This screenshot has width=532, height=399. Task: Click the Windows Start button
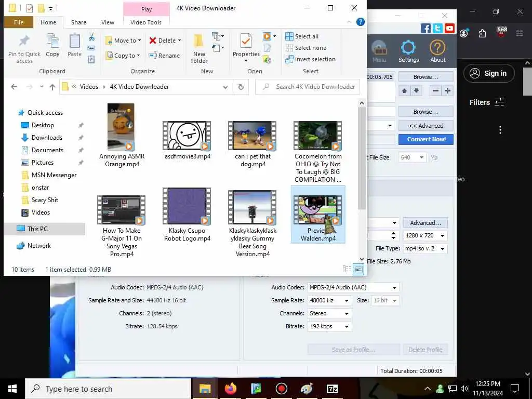pyautogui.click(x=12, y=389)
